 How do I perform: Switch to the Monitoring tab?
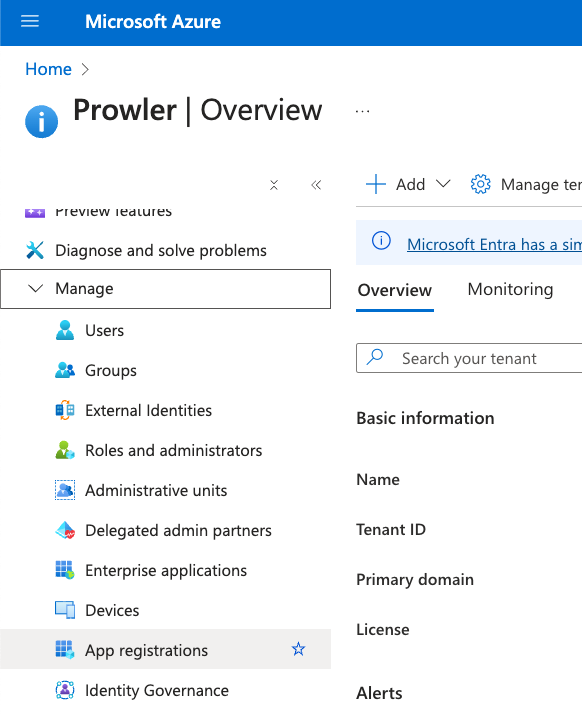[511, 289]
